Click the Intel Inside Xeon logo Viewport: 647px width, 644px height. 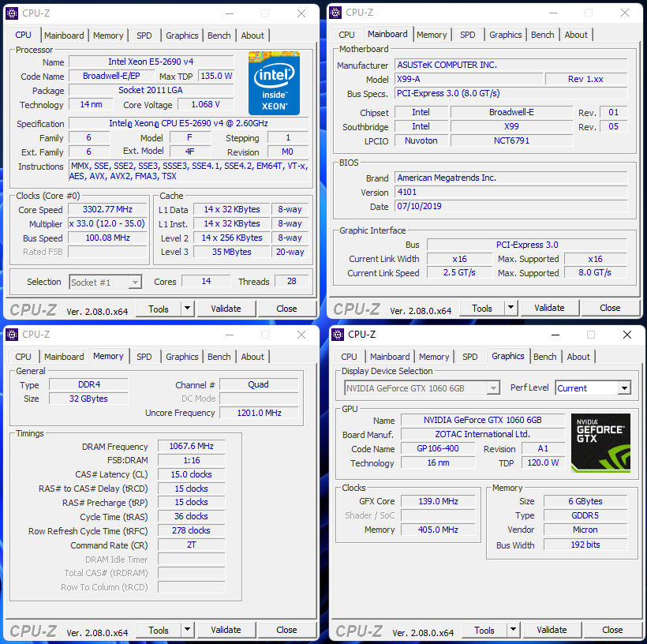(274, 83)
